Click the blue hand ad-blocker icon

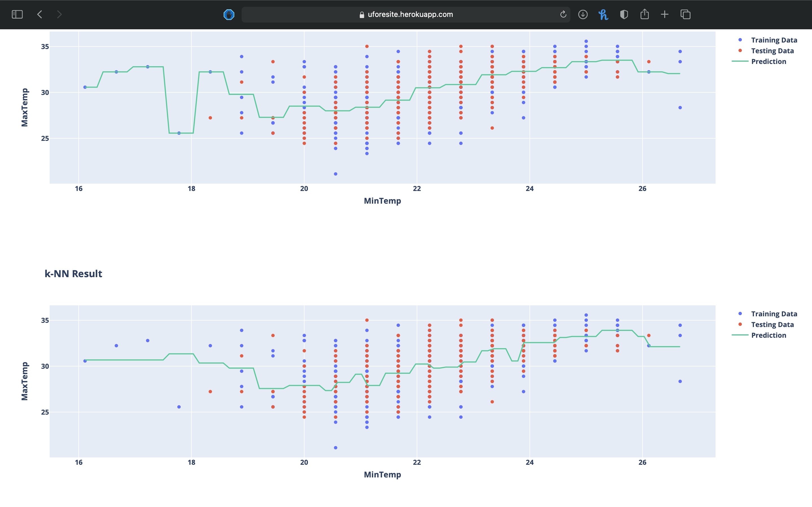(229, 14)
